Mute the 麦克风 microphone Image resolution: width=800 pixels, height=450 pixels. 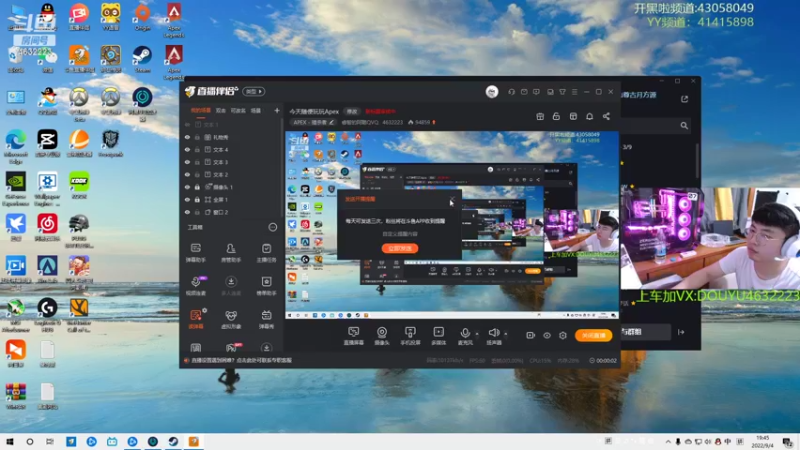(x=465, y=336)
